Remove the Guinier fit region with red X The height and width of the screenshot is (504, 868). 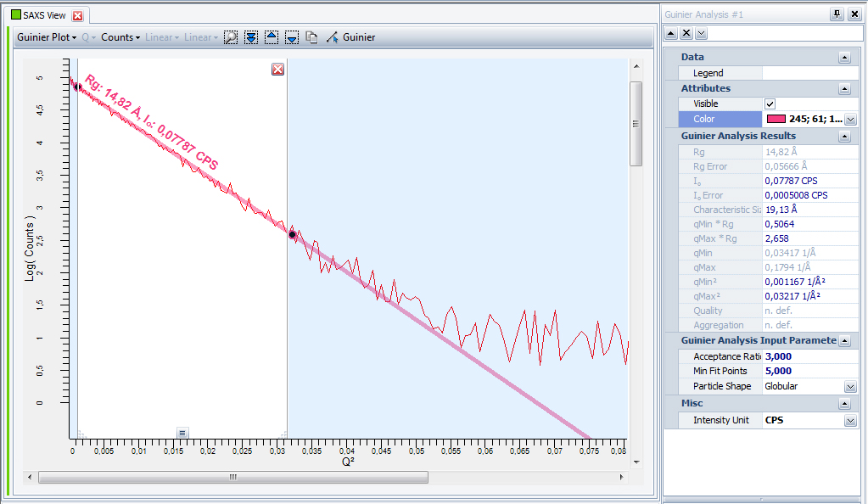click(x=277, y=69)
